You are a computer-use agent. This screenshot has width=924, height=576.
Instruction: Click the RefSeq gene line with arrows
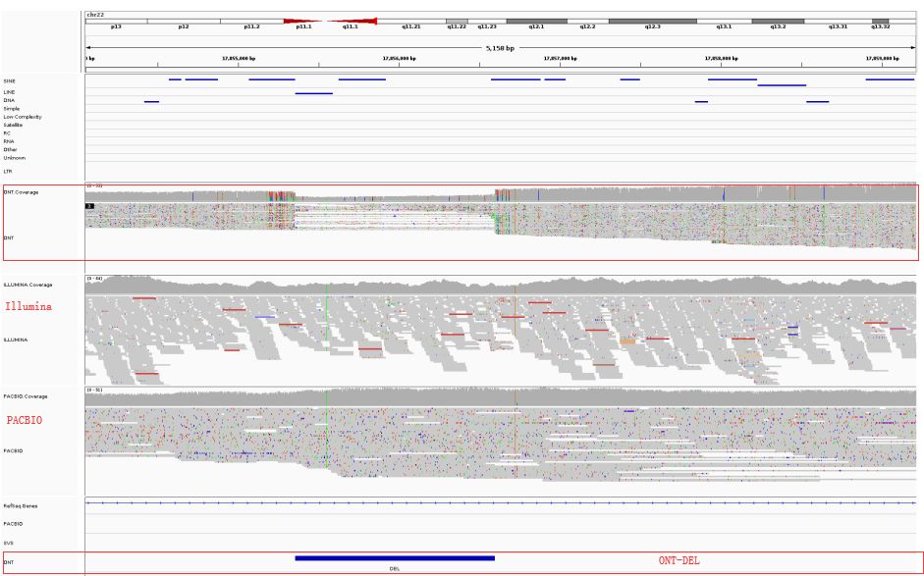[x=491, y=502]
